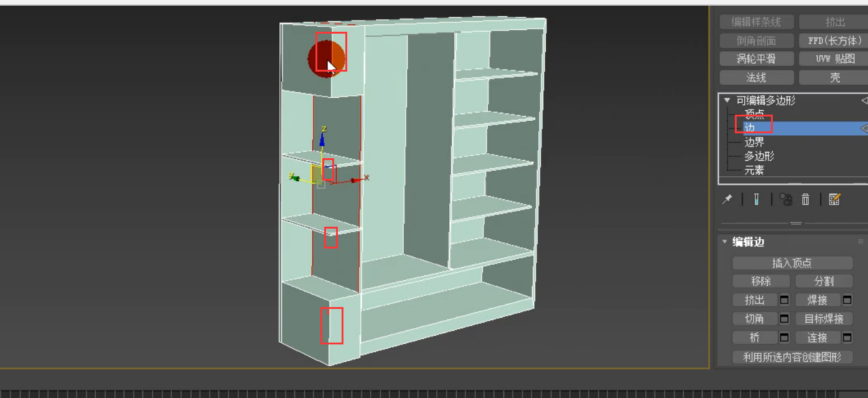This screenshot has width=868, height=398.
Task: Select 边界 (Border) in the modifier stack
Action: pos(755,142)
